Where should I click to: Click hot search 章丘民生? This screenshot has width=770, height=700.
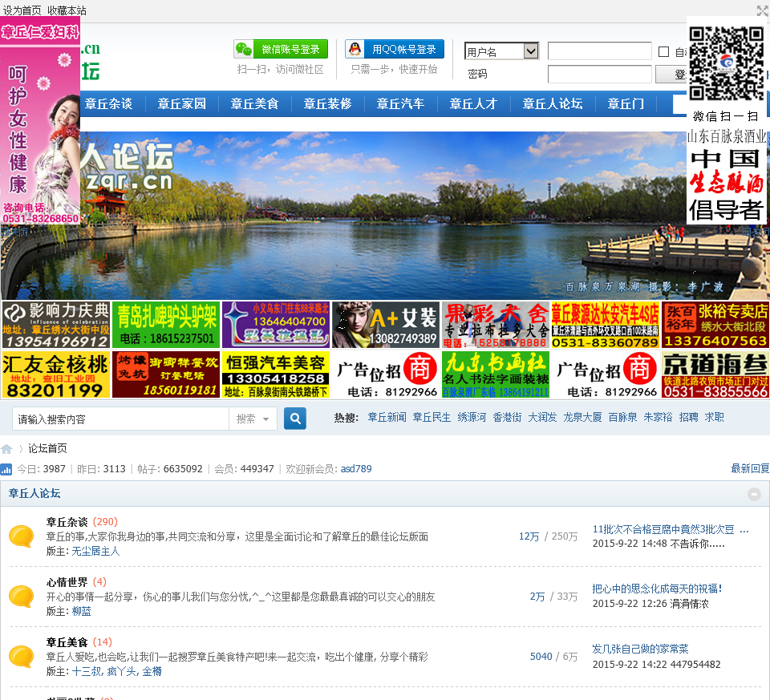pos(432,417)
